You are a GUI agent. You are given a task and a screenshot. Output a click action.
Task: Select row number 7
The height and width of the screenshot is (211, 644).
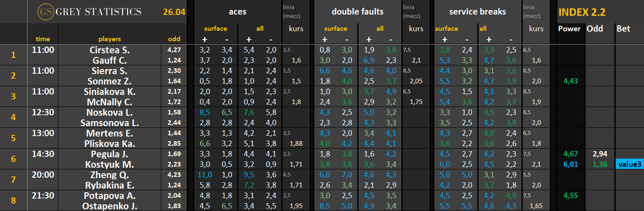pyautogui.click(x=13, y=180)
